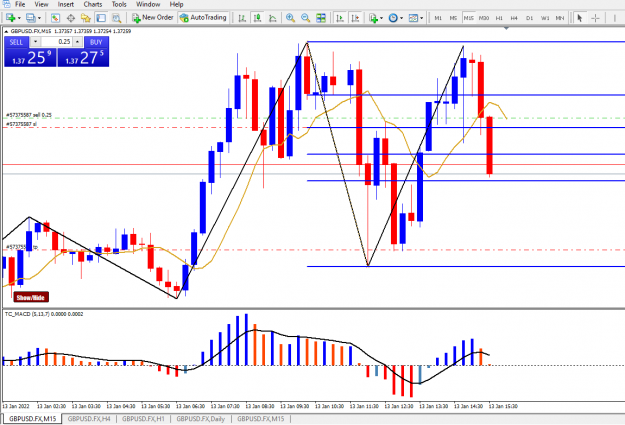Click the New Order button
Viewport: 625px width, 425px height.
153,18
